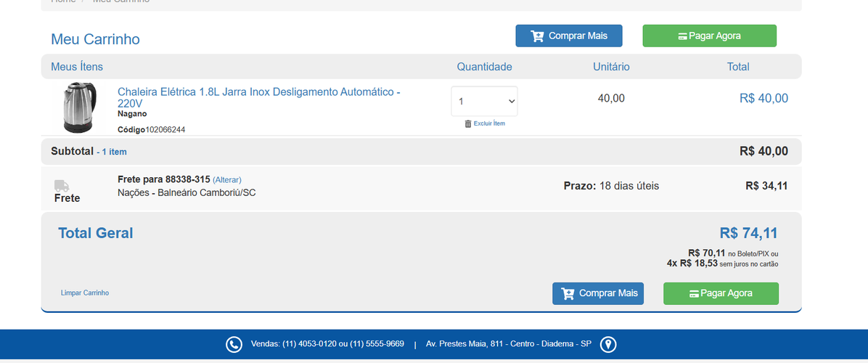The height and width of the screenshot is (363, 868).
Task: Click the unit price 40,00
Action: (x=611, y=99)
